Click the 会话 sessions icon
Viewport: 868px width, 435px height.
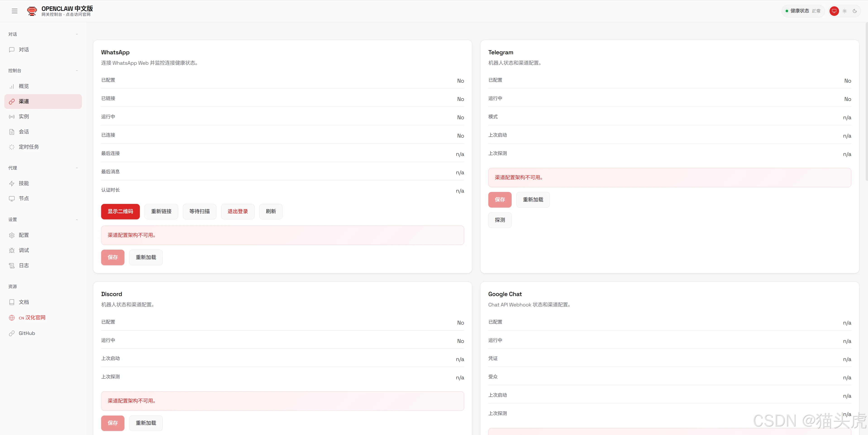tap(12, 131)
